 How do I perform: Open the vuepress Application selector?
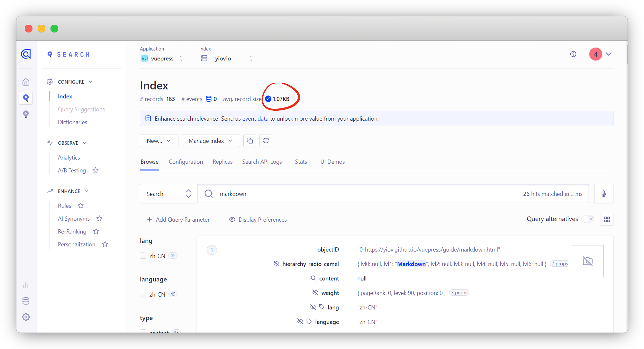162,58
